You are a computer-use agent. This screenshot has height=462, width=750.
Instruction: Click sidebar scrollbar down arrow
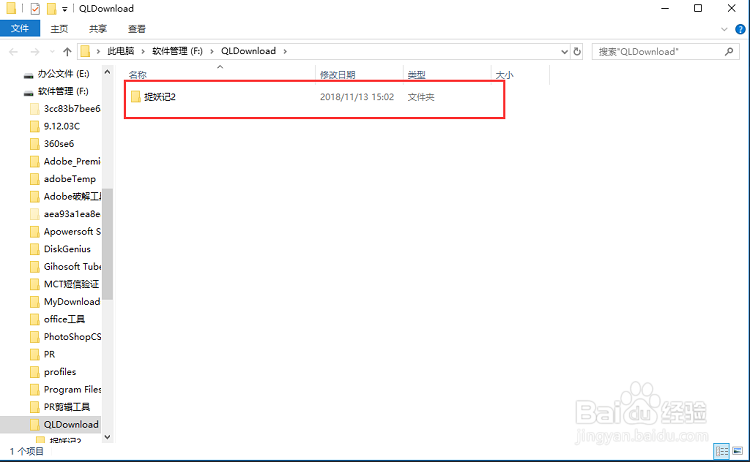(108, 437)
